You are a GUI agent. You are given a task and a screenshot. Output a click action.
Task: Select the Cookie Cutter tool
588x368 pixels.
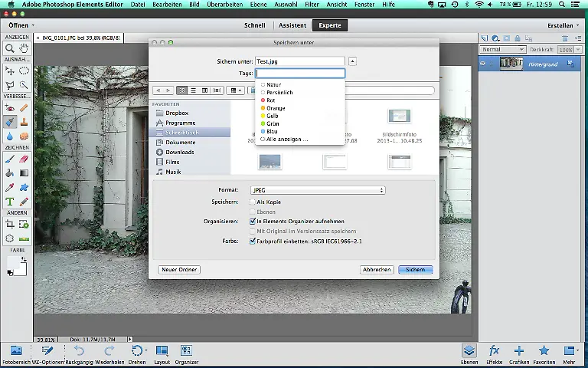10,238
